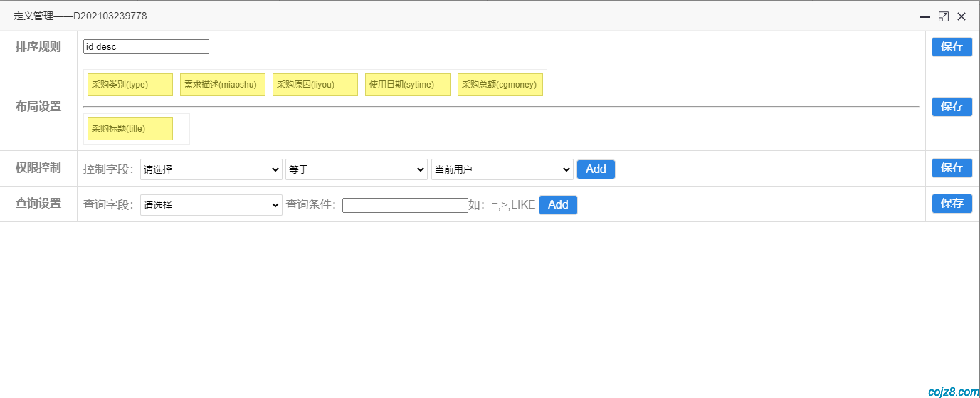Save the 布局设置 row
Screen dimensions: 980x398
pyautogui.click(x=952, y=107)
